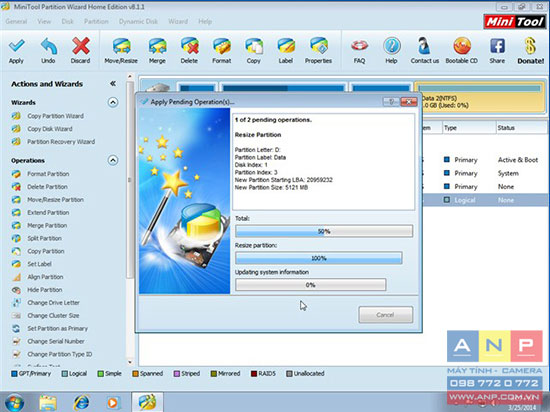Viewport: 550px width, 412px height.
Task: Cancel the pending operations dialog
Action: tap(385, 315)
